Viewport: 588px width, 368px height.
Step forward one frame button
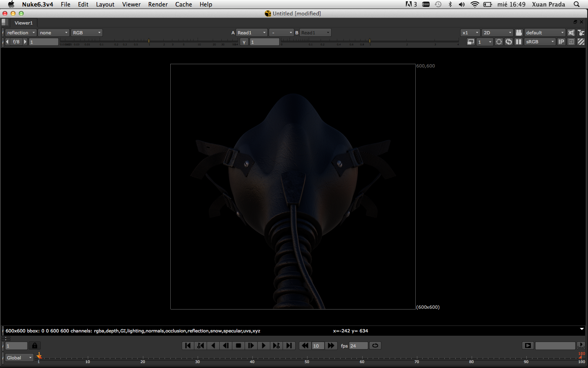point(251,346)
